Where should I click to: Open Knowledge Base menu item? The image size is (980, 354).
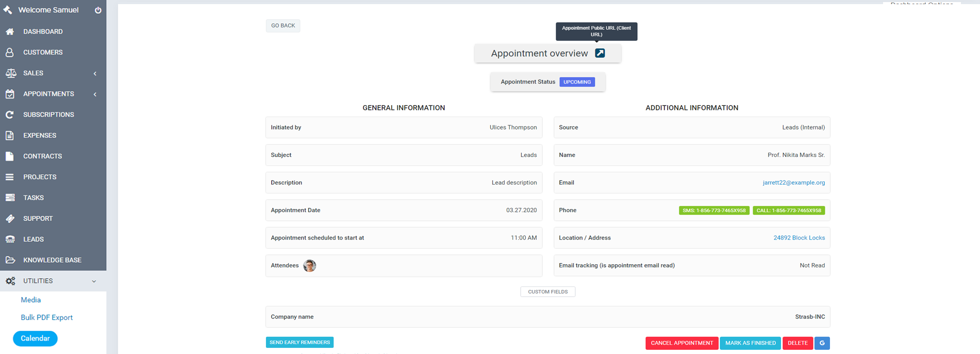point(52,260)
